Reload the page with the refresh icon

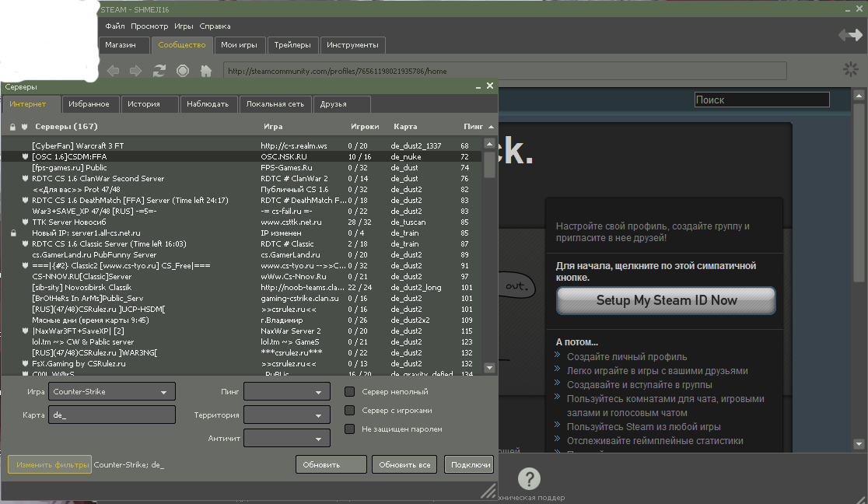159,71
